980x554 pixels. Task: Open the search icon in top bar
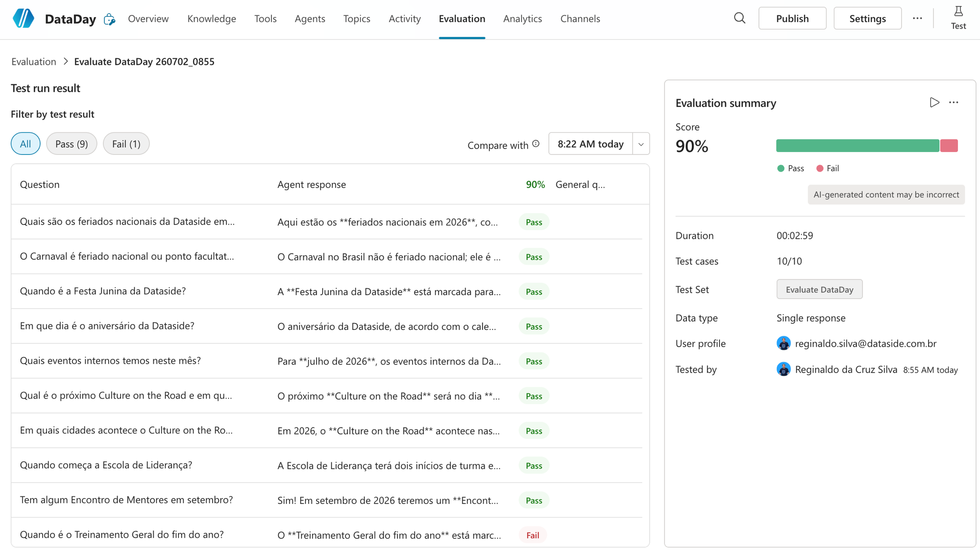(739, 19)
